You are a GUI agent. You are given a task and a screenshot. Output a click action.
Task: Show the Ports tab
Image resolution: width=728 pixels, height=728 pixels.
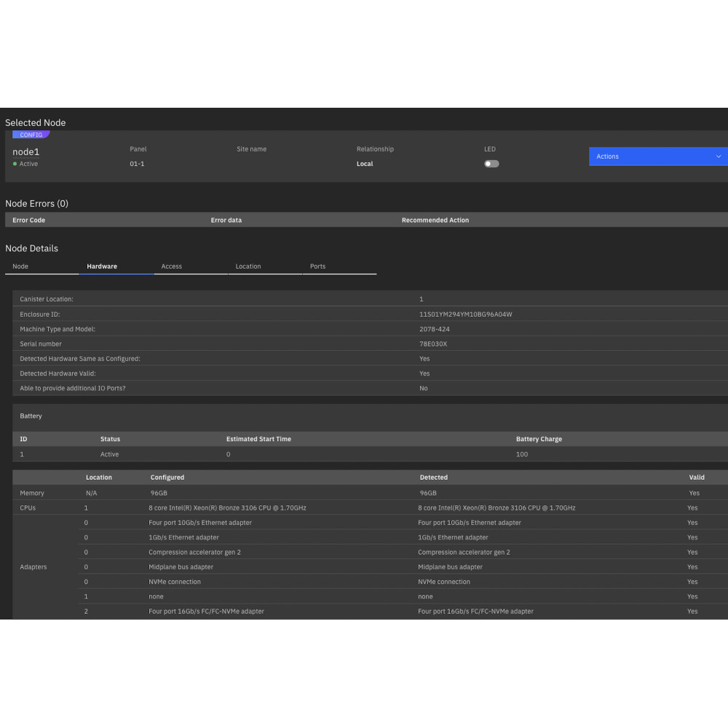tap(317, 266)
